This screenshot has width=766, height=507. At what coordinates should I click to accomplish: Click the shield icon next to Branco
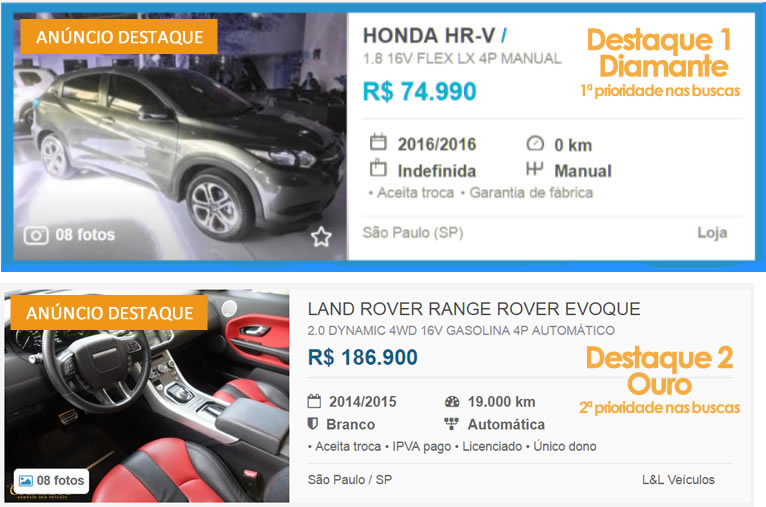(313, 423)
